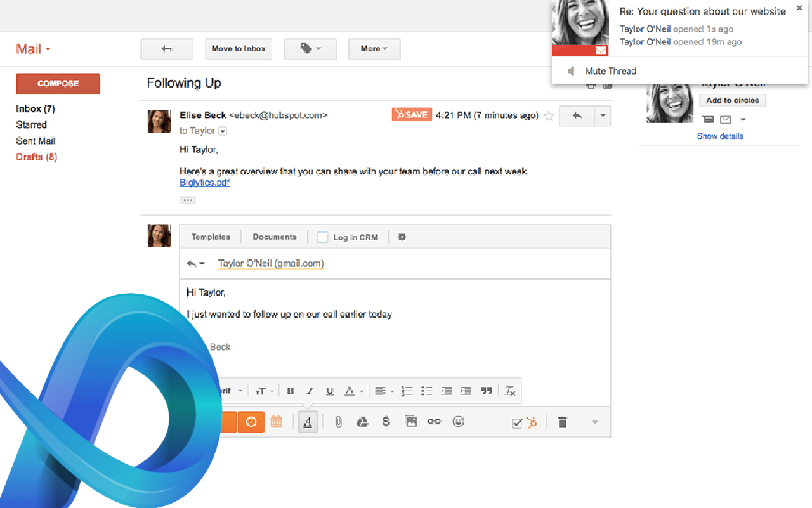Open more options arrow beside trash icon
This screenshot has height=508, width=812.
pos(595,422)
